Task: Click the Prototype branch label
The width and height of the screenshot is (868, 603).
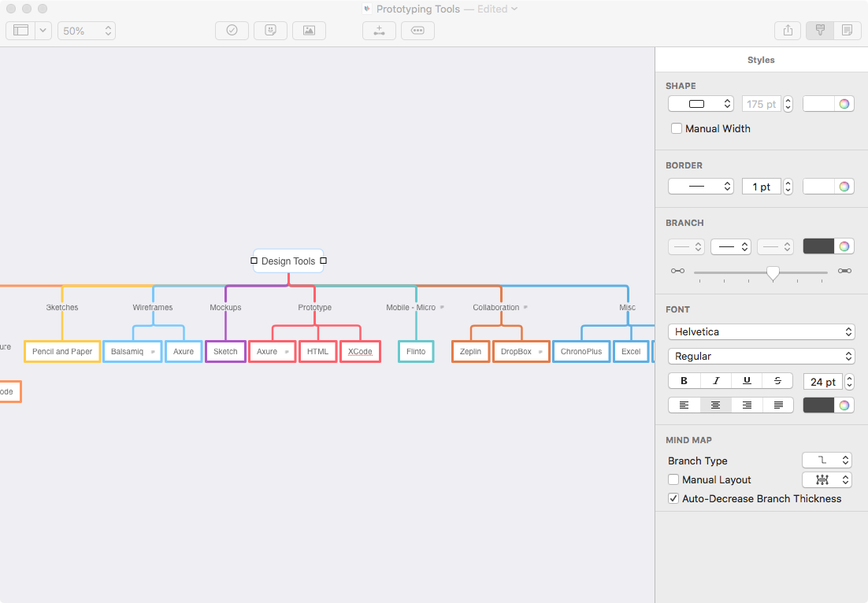Action: pos(314,307)
